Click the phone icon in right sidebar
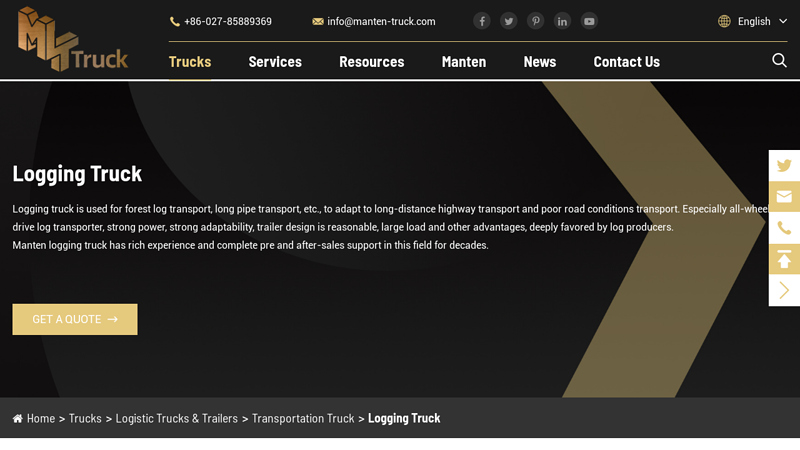Viewport: 800px width, 450px height. pos(784,228)
